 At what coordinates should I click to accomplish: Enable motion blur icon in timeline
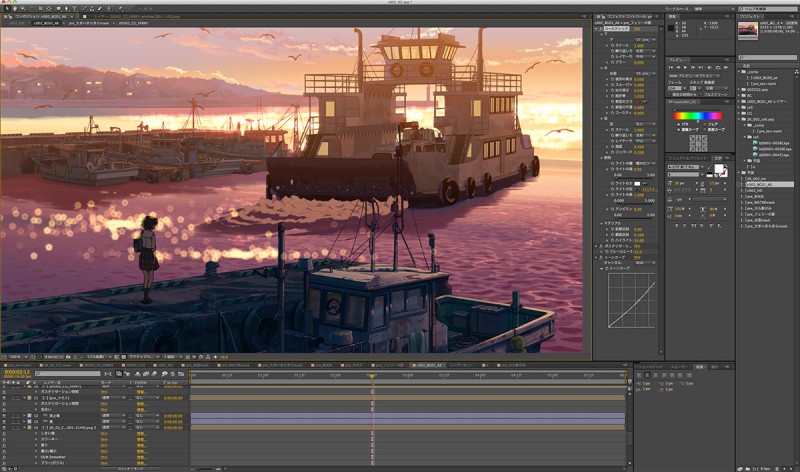pos(154,374)
